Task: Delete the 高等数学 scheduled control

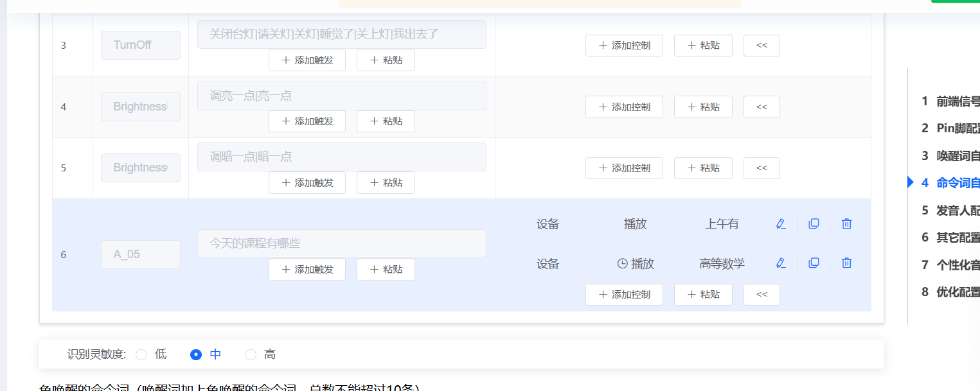Action: 846,263
